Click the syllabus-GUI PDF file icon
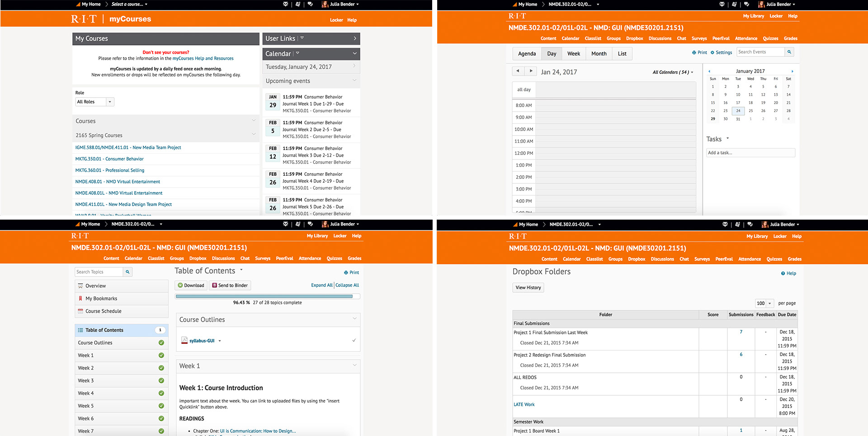The height and width of the screenshot is (436, 868). pos(184,341)
